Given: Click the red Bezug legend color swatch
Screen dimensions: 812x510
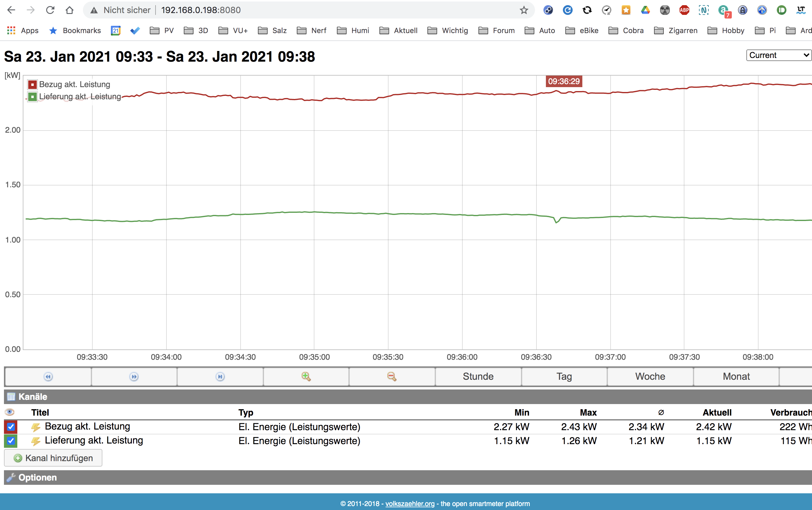Looking at the screenshot, I should coord(33,84).
